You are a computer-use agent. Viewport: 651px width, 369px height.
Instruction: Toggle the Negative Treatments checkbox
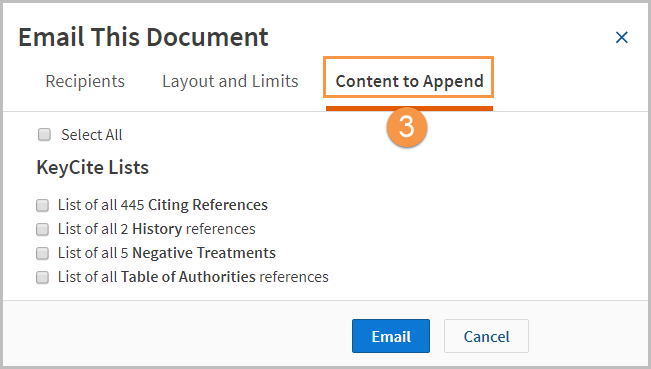click(x=42, y=253)
